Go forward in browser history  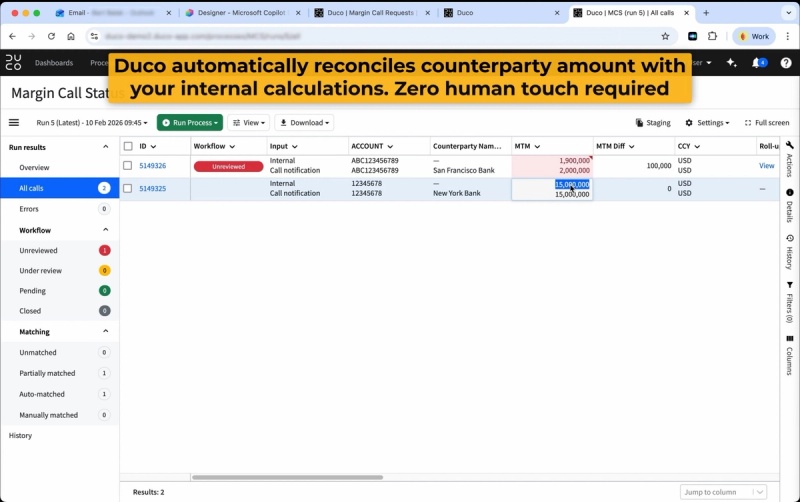click(x=32, y=36)
